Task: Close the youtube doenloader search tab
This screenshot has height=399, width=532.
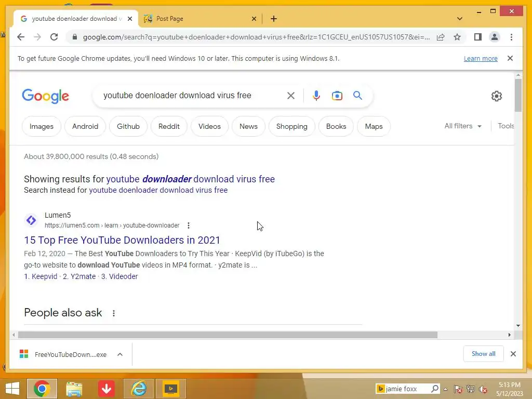Action: coord(129,19)
